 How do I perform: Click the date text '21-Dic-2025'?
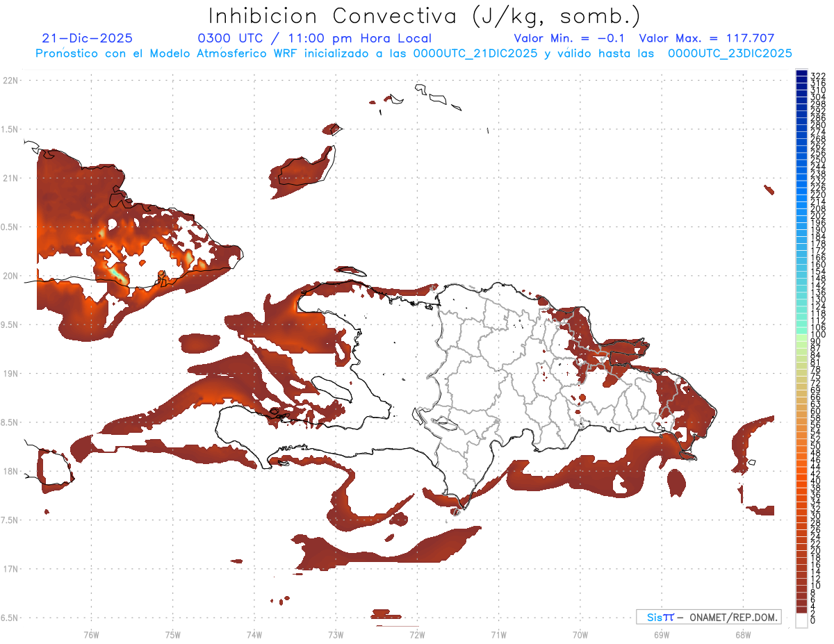[87, 38]
